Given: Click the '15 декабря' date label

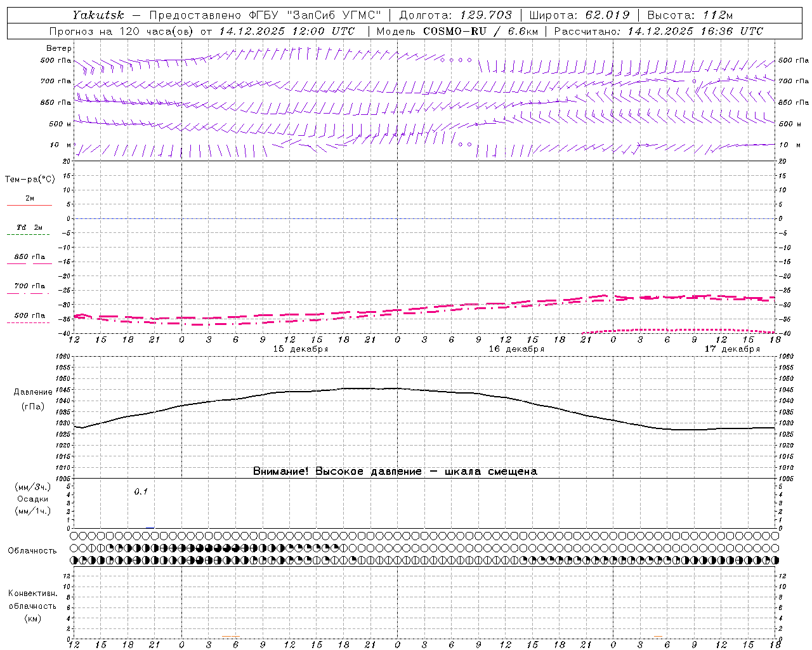Looking at the screenshot, I should 301,349.
